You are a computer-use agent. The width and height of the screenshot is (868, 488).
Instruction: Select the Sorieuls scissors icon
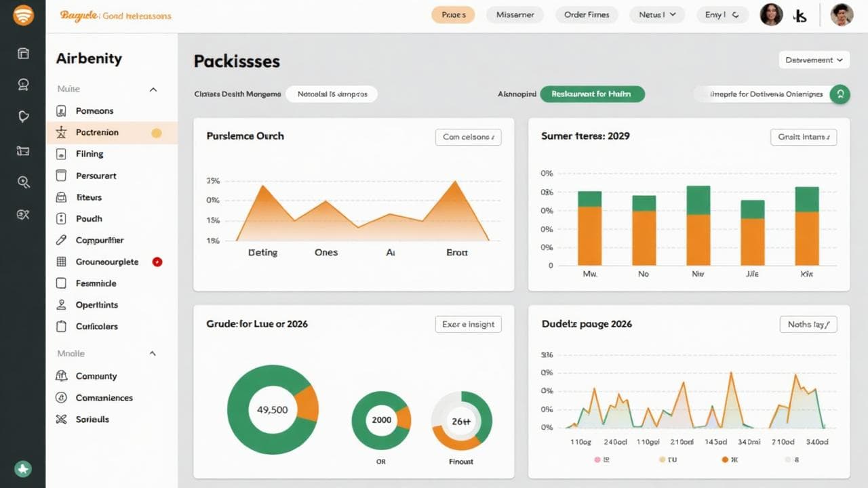[60, 419]
